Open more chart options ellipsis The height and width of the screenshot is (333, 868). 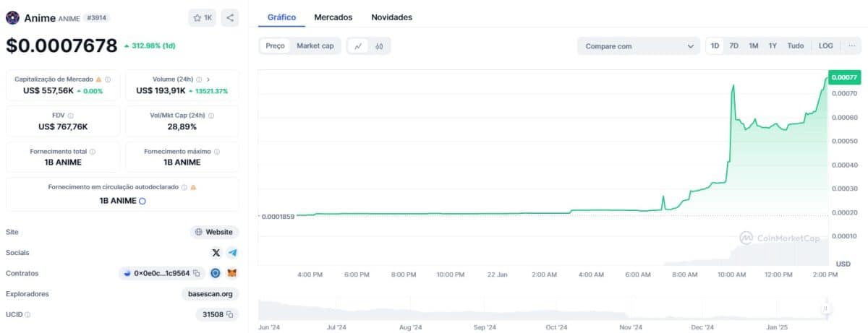click(x=852, y=46)
